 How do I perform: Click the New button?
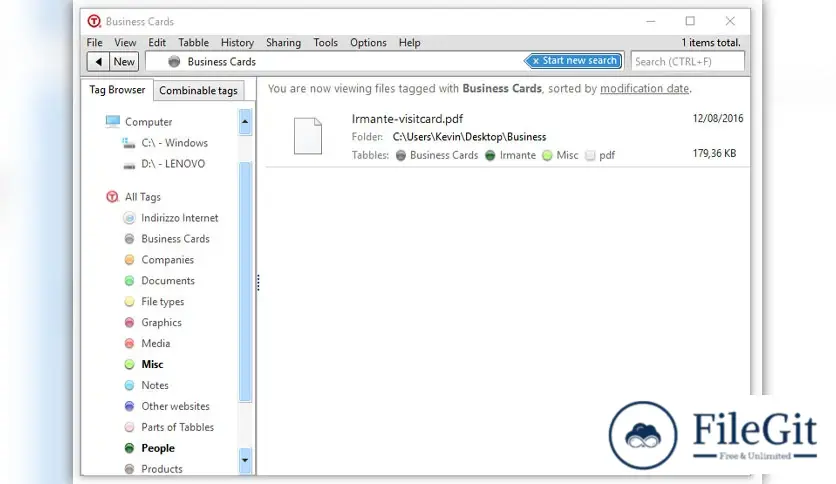124,62
